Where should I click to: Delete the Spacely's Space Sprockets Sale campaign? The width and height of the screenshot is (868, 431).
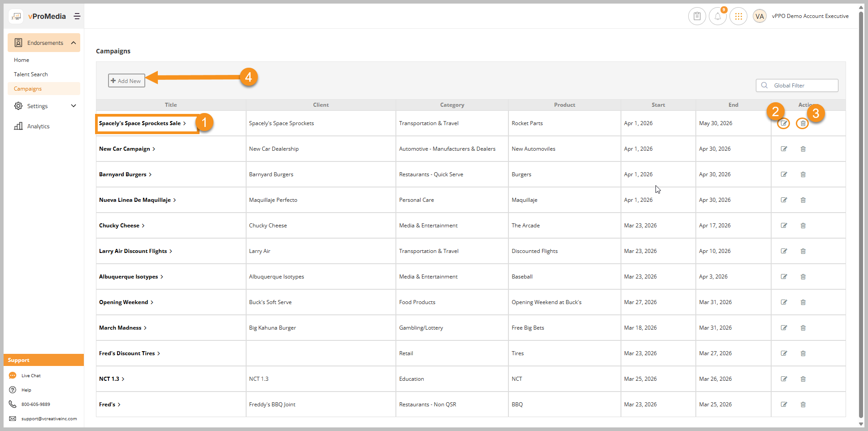[803, 123]
